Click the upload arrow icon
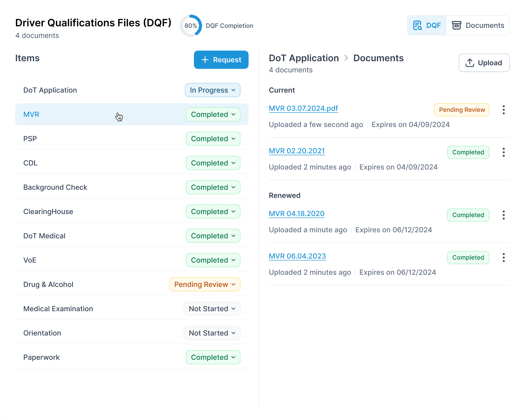The height and width of the screenshot is (420, 525). 470,63
